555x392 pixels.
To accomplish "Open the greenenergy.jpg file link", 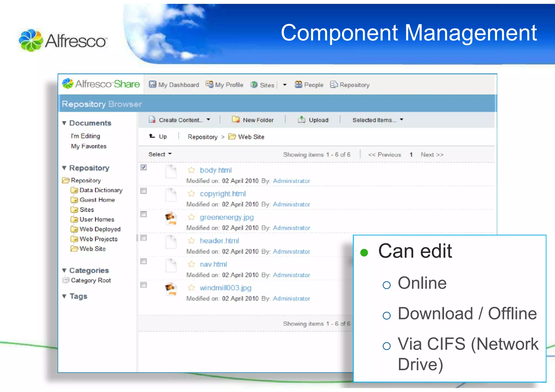I will point(227,217).
